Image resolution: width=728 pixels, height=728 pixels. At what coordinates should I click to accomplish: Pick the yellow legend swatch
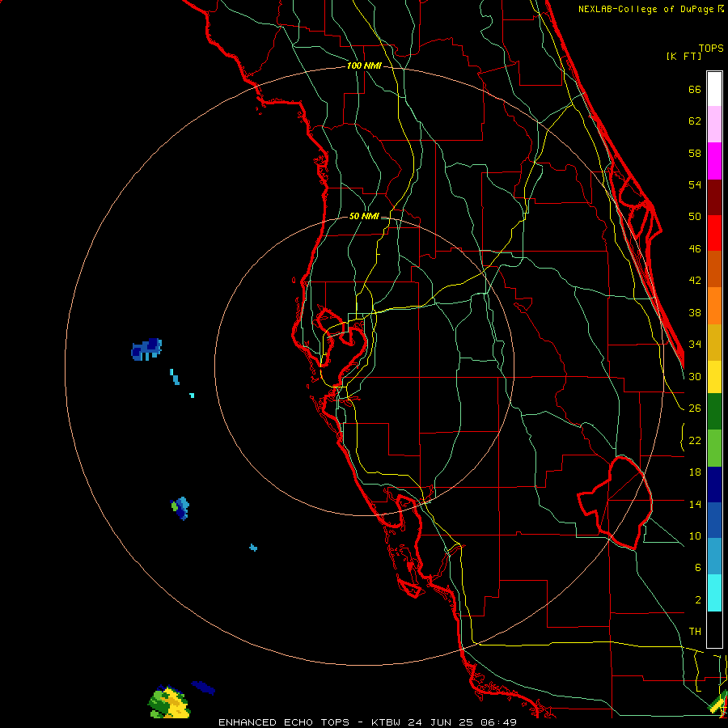coord(714,377)
